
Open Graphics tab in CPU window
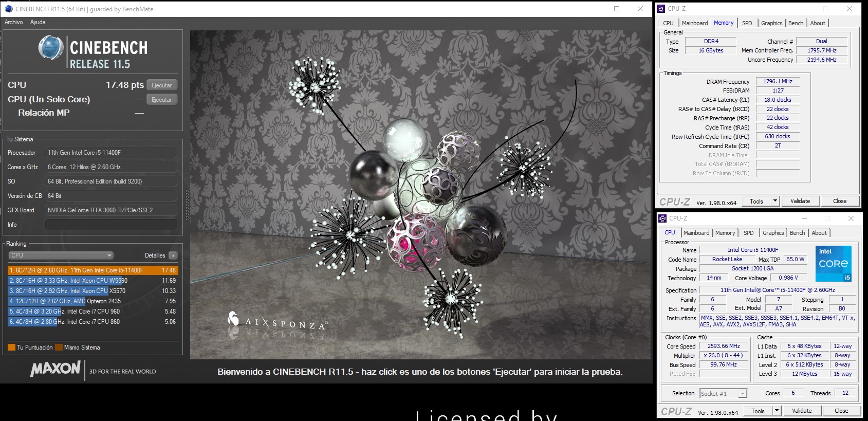[x=773, y=233]
